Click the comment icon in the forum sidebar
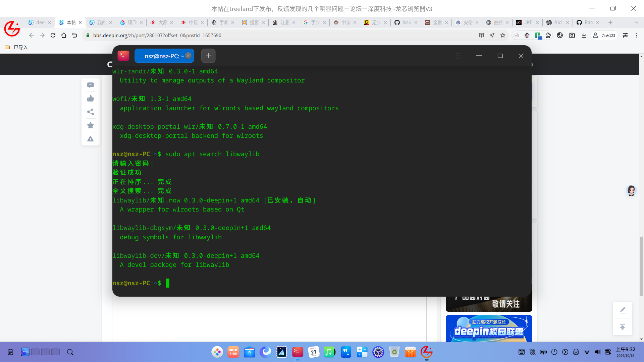Viewport: 644px width, 362px height. [x=91, y=85]
